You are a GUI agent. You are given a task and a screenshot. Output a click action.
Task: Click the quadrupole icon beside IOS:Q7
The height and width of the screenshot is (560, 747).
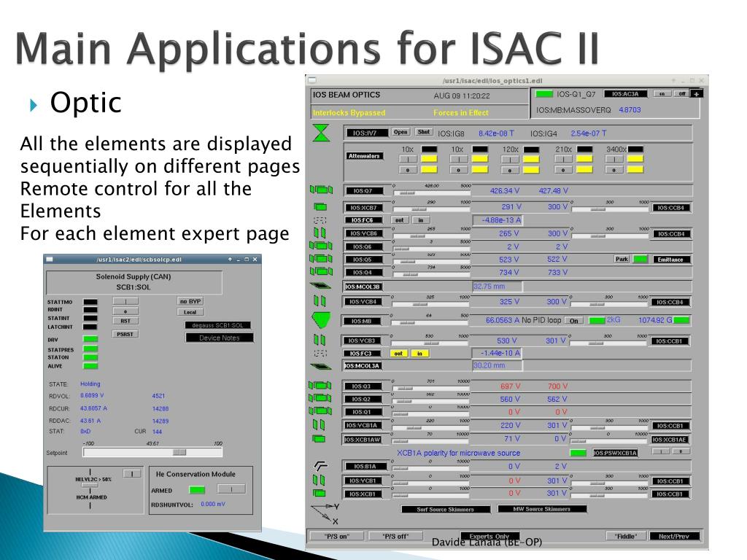(x=321, y=190)
